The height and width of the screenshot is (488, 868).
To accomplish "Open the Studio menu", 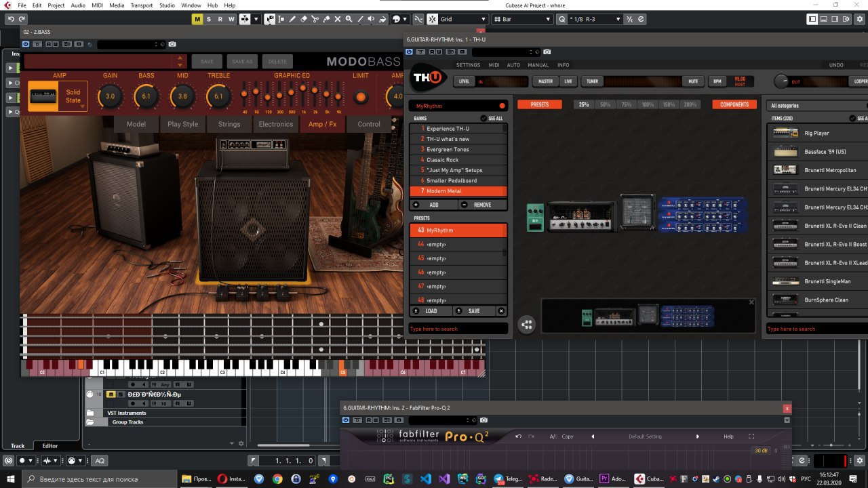I will (167, 5).
